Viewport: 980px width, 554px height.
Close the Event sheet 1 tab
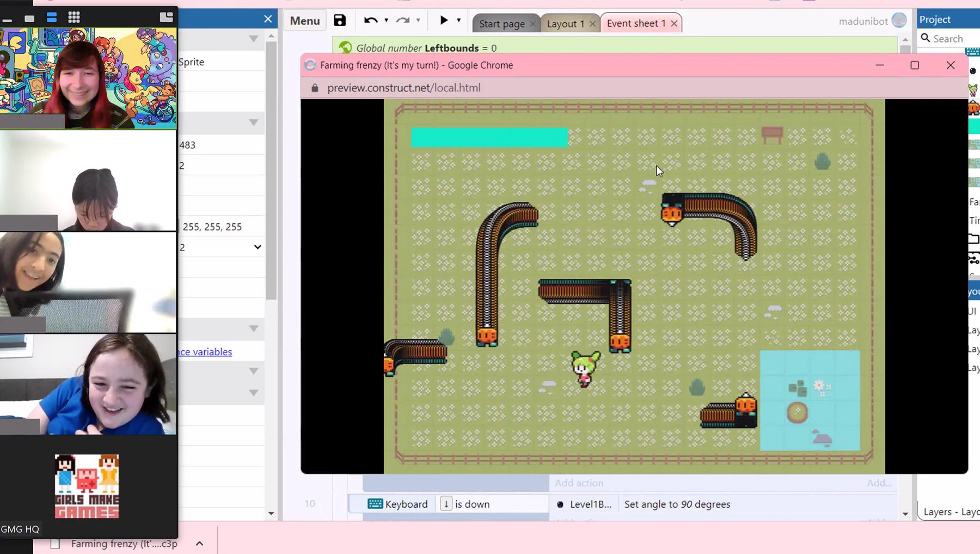click(x=674, y=23)
